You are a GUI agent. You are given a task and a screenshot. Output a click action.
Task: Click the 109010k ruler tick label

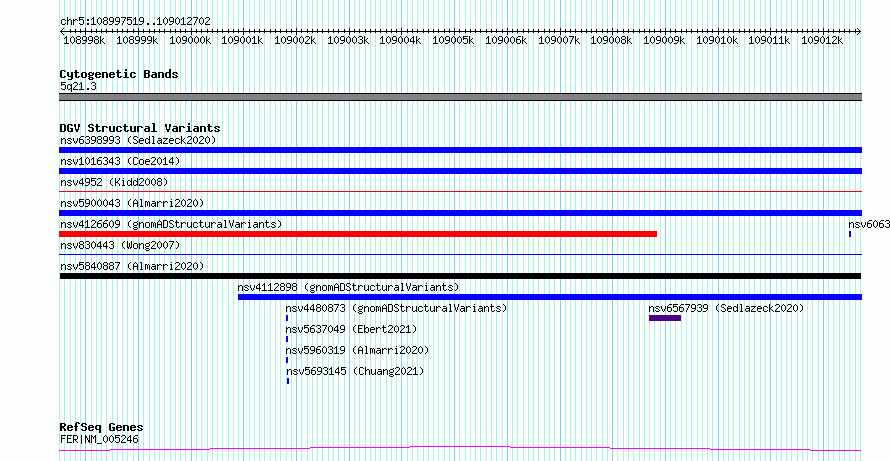pyautogui.click(x=717, y=40)
